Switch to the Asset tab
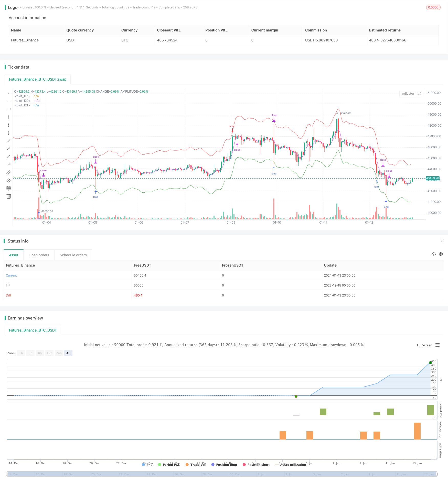Screen dimensions: 448x484 coord(14,255)
